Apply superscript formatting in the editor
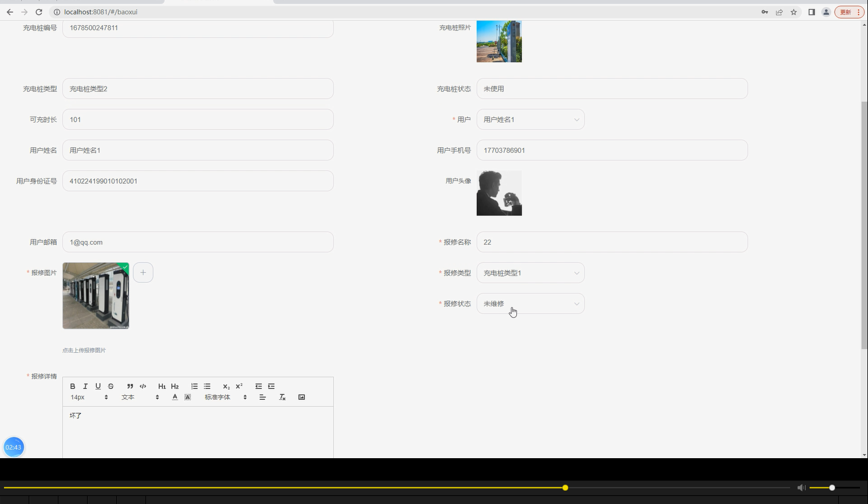Image resolution: width=868 pixels, height=504 pixels. [239, 386]
